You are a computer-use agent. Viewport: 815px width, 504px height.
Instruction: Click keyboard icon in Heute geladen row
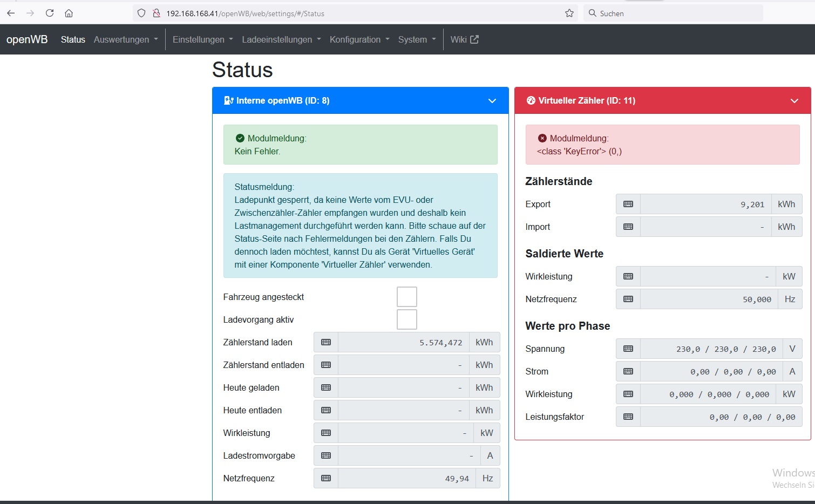326,387
